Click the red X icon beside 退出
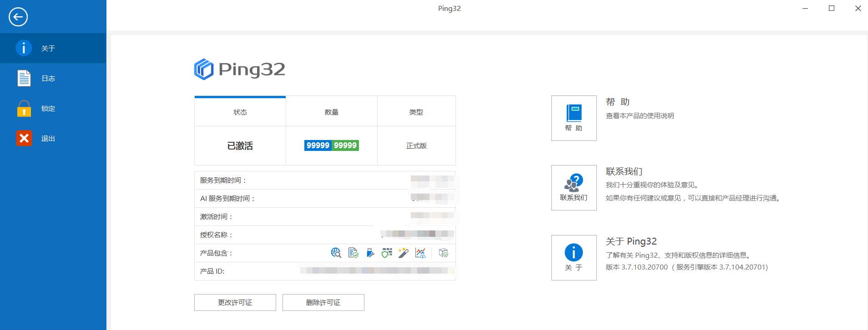Screen dimensions: 868x330 point(24,138)
